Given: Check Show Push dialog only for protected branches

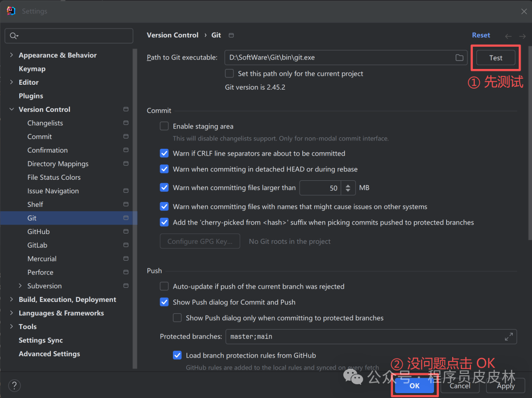Looking at the screenshot, I should click(177, 318).
